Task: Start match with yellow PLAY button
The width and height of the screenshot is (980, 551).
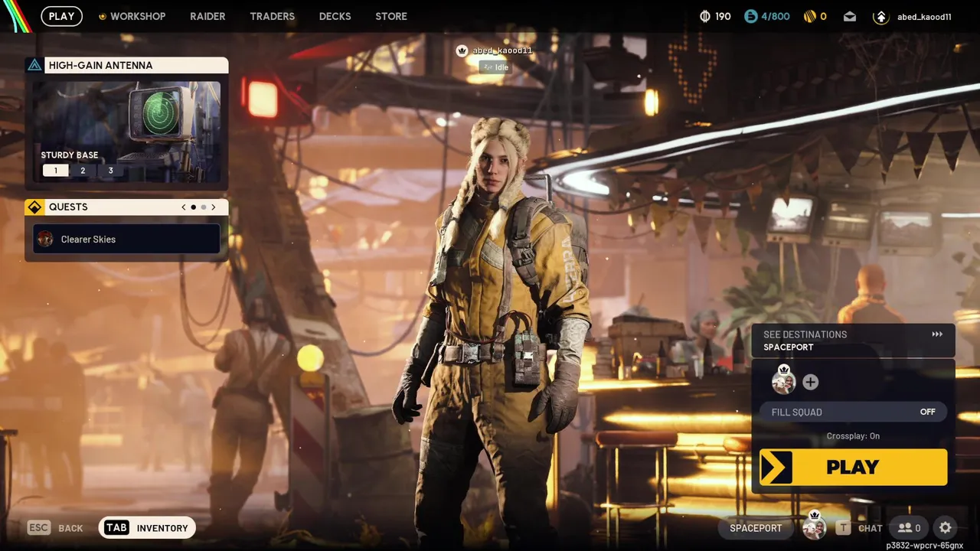Action: (x=853, y=467)
